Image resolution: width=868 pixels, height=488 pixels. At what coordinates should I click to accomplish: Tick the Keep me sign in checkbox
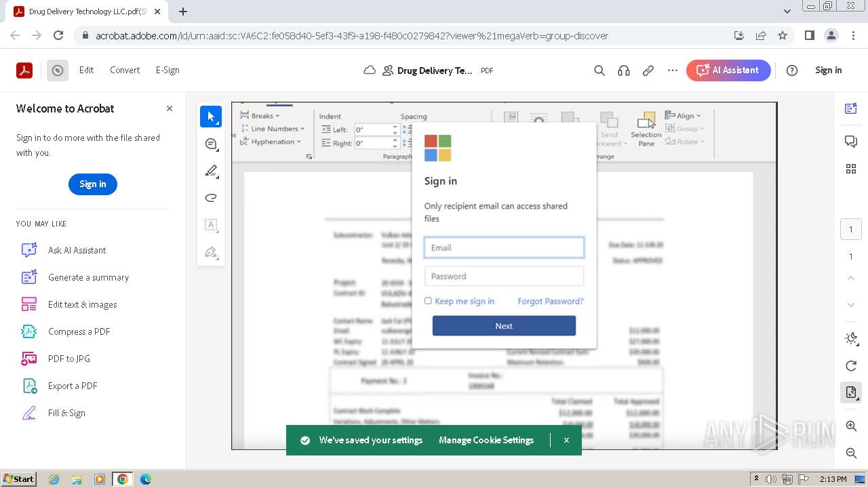428,301
